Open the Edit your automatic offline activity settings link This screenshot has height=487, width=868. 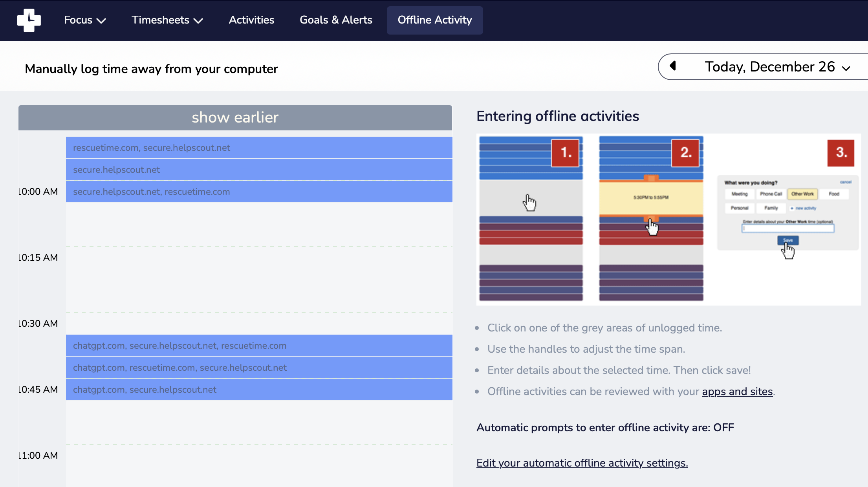[582, 463]
